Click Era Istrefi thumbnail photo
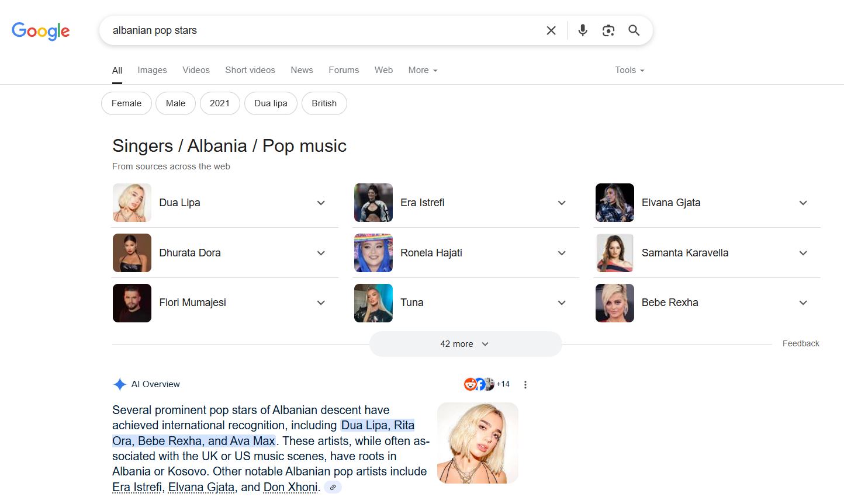Screen dimensions: 844x504 click(373, 203)
